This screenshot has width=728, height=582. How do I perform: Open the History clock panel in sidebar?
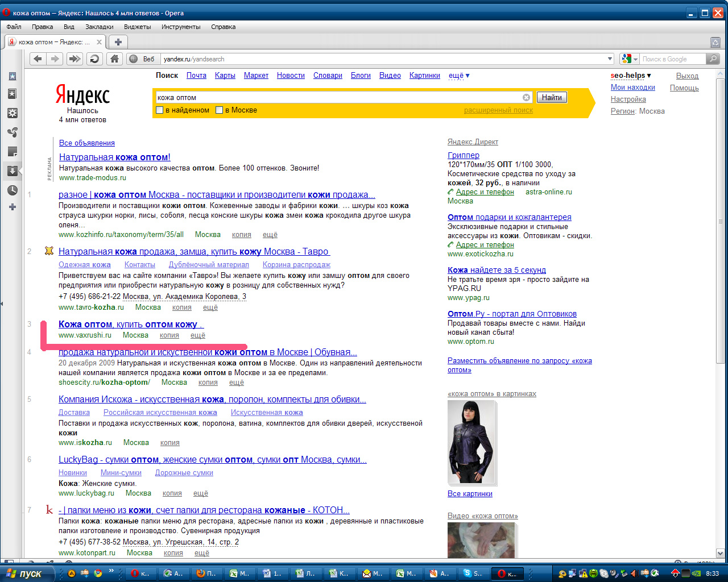[x=13, y=190]
